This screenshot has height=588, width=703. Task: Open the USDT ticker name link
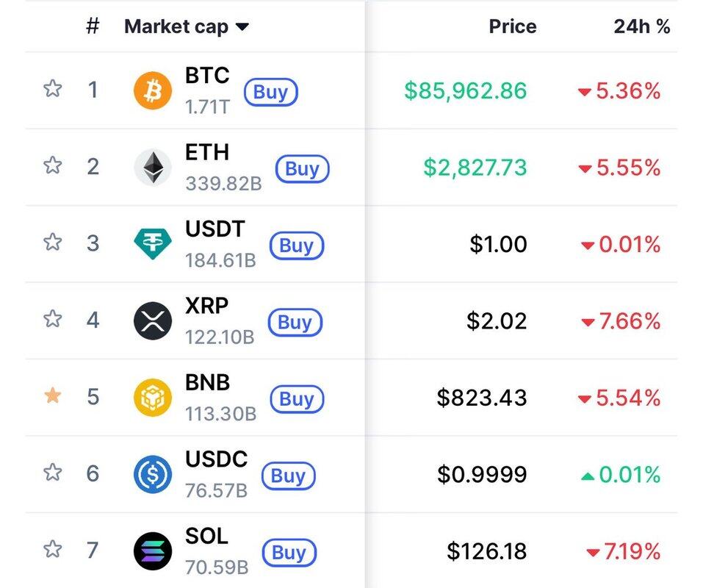[214, 229]
